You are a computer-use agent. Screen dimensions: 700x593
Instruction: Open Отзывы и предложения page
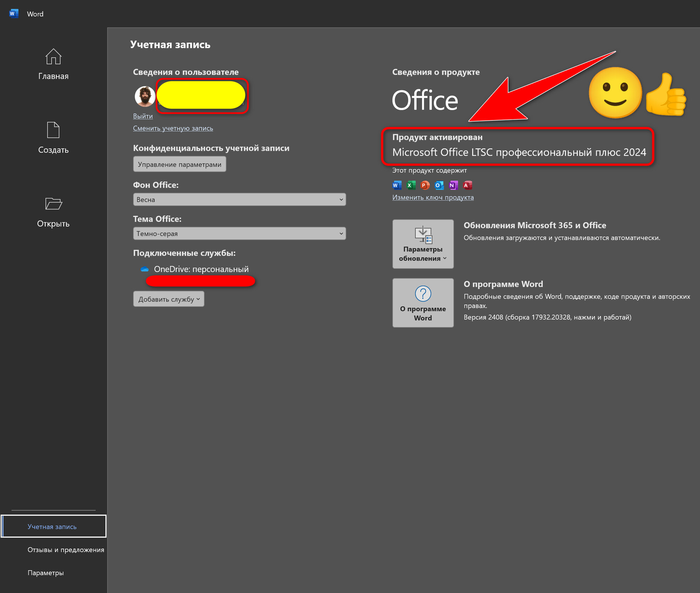pyautogui.click(x=66, y=550)
